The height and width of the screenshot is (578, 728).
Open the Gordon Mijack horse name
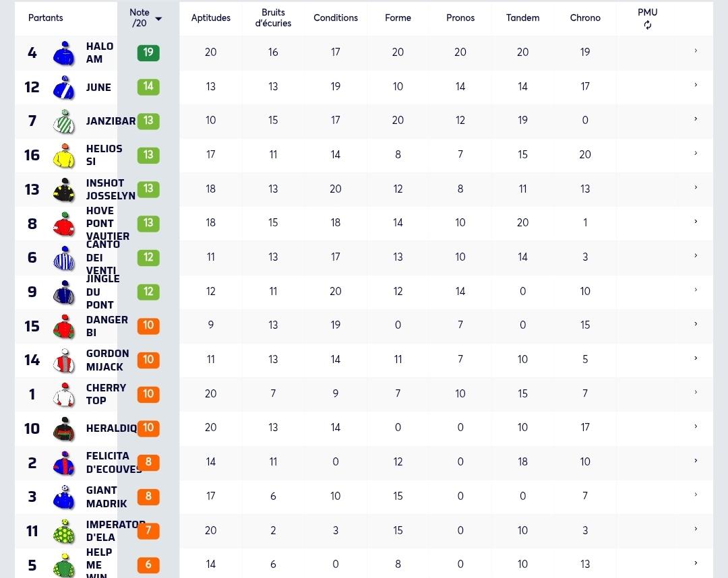(107, 360)
